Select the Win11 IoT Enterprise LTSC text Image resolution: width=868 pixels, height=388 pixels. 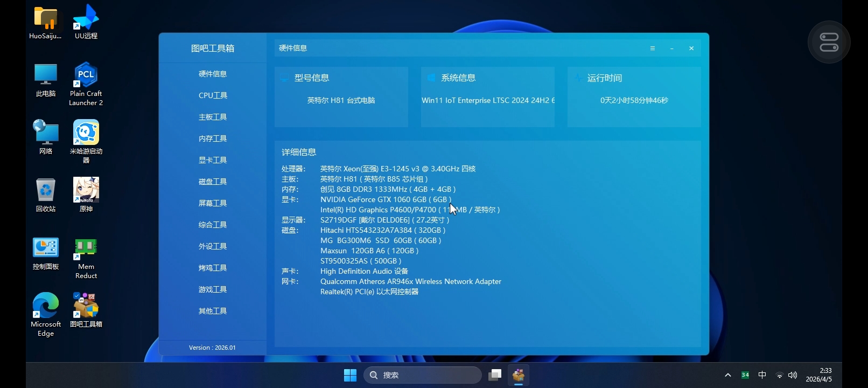488,100
